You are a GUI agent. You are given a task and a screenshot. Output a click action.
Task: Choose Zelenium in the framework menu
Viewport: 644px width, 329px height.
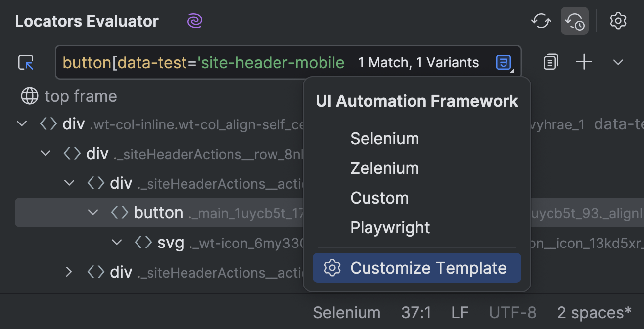(384, 168)
